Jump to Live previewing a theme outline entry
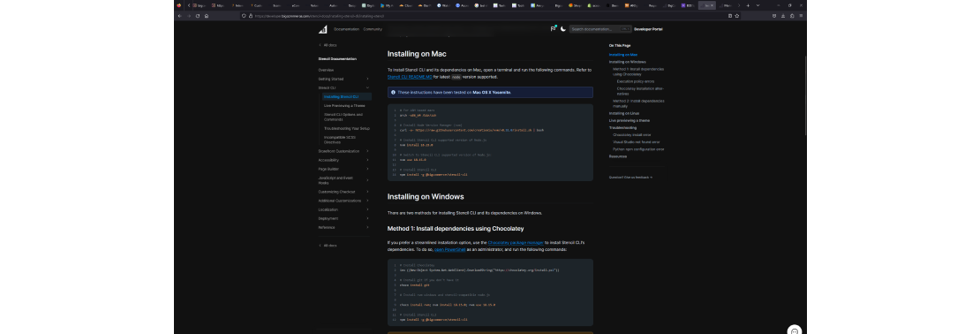The image size is (980, 334). pyautogui.click(x=629, y=120)
